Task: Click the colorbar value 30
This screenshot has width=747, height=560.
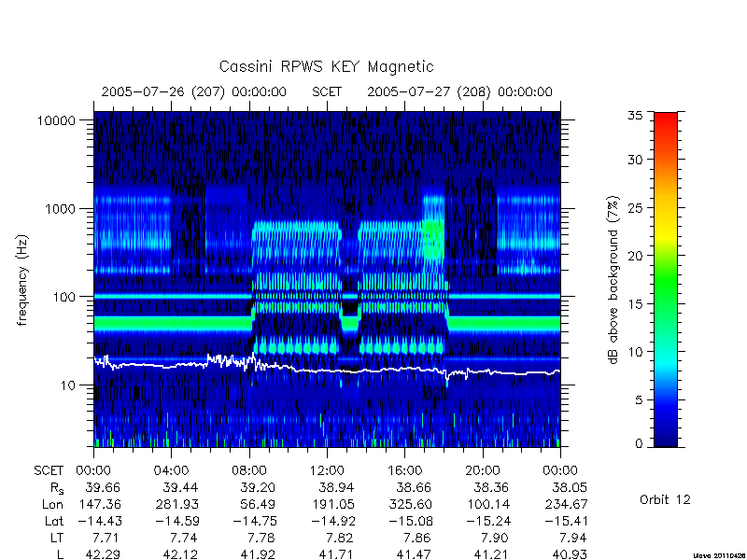Action: [x=635, y=160]
